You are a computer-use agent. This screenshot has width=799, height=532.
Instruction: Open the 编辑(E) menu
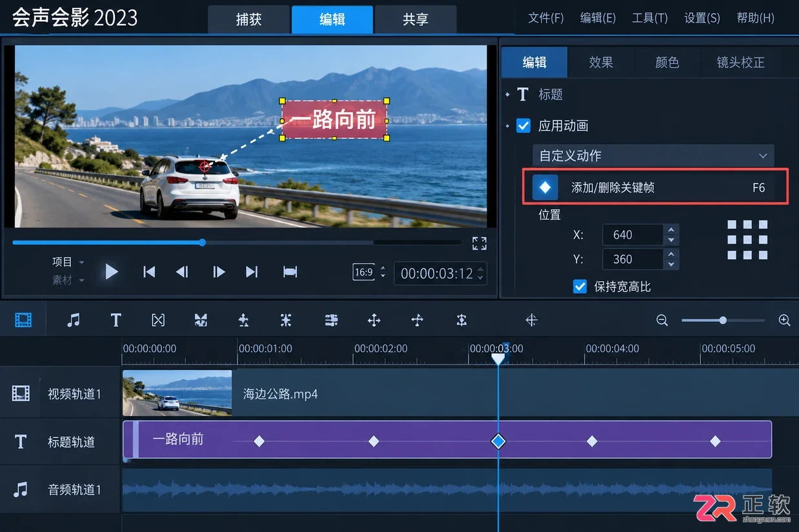click(x=598, y=18)
